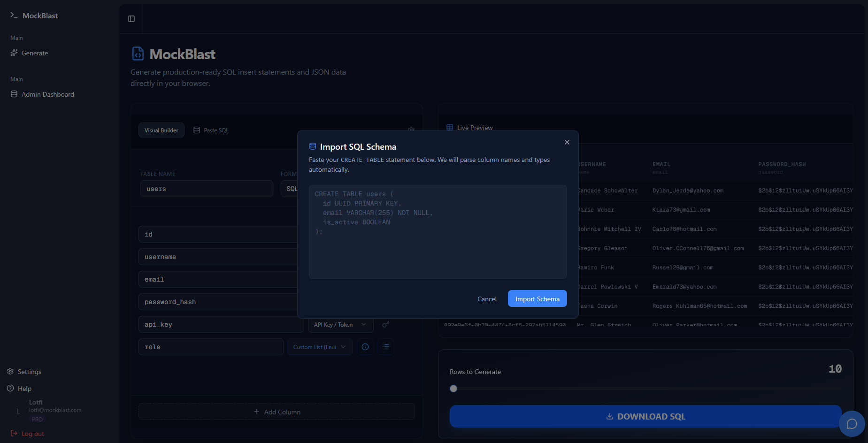The width and height of the screenshot is (868, 443).
Task: Open Help in the sidebar
Action: (24, 389)
